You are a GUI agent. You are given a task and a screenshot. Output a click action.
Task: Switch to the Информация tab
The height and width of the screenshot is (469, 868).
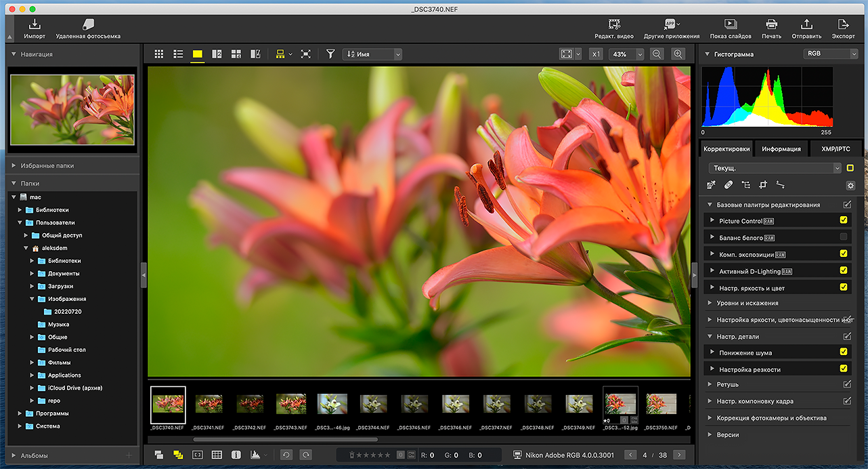pos(781,149)
